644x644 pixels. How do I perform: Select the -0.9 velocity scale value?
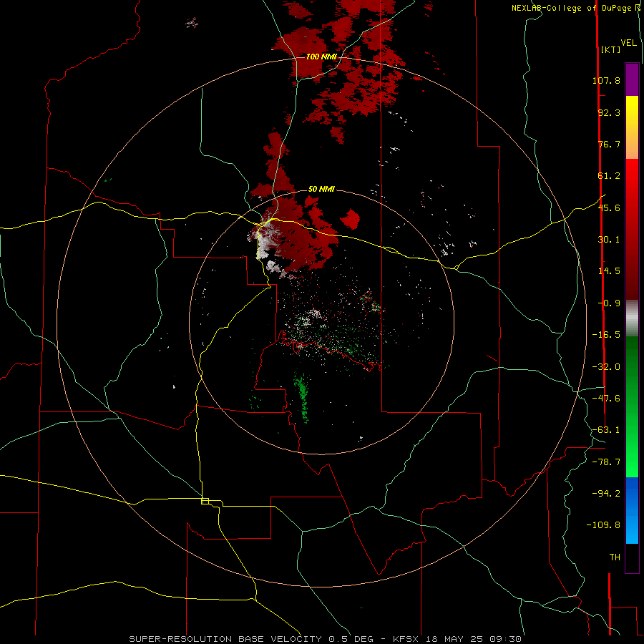(609, 303)
